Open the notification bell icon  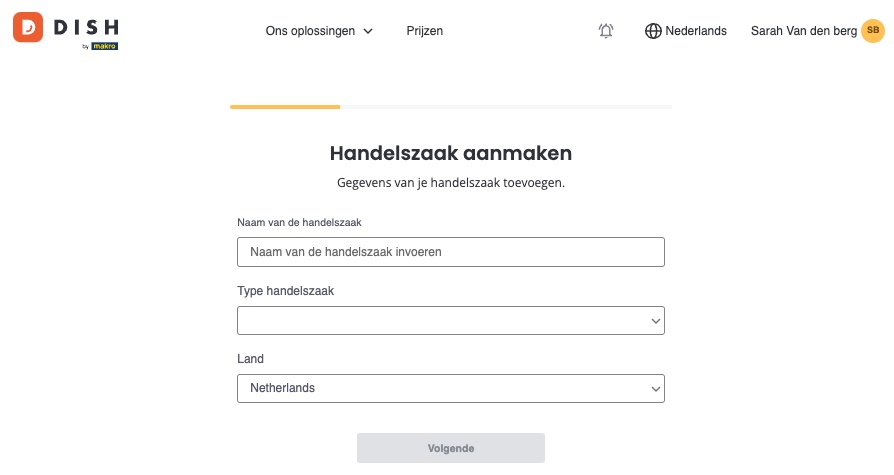pos(606,31)
